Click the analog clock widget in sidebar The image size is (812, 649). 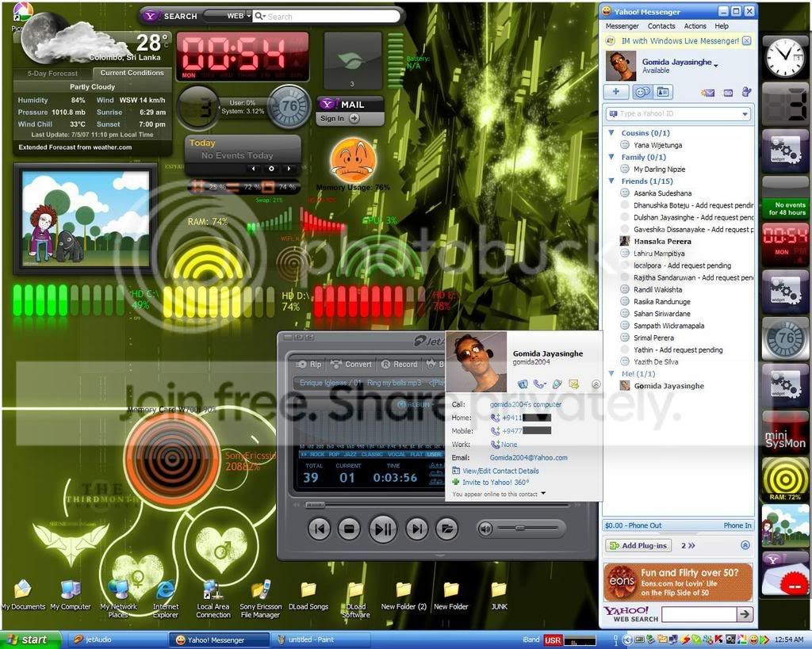coord(785,57)
